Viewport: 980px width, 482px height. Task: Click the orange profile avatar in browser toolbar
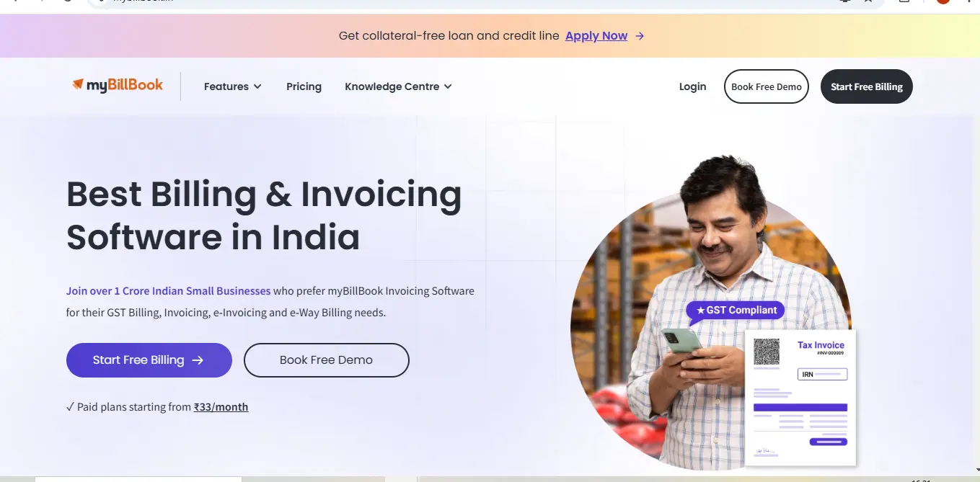(943, 2)
